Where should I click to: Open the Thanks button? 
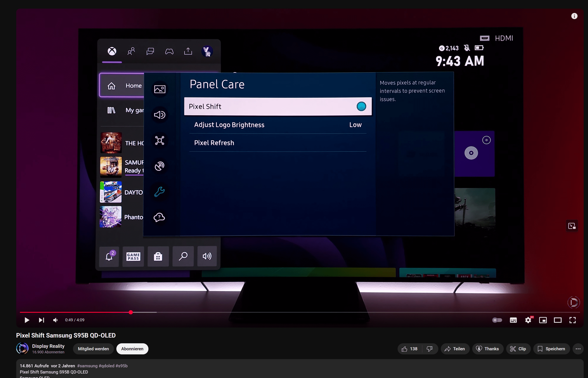[487, 349]
